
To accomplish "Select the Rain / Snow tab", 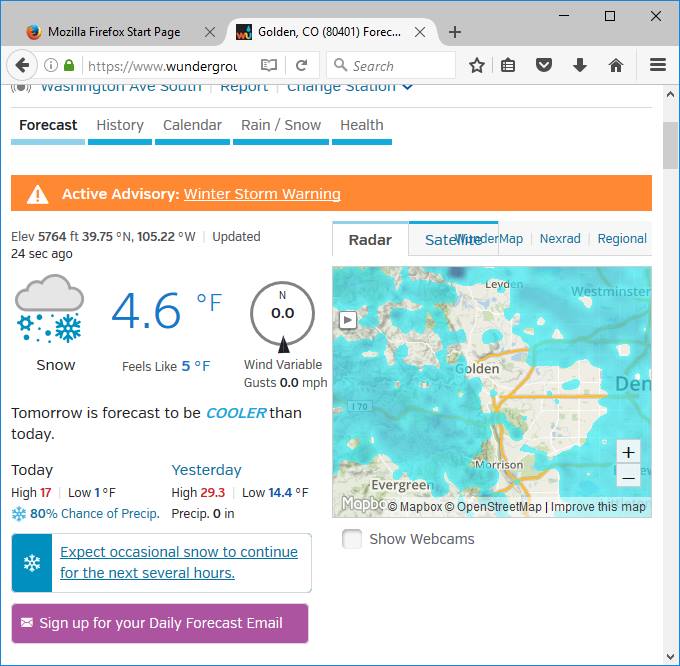I will pos(281,125).
